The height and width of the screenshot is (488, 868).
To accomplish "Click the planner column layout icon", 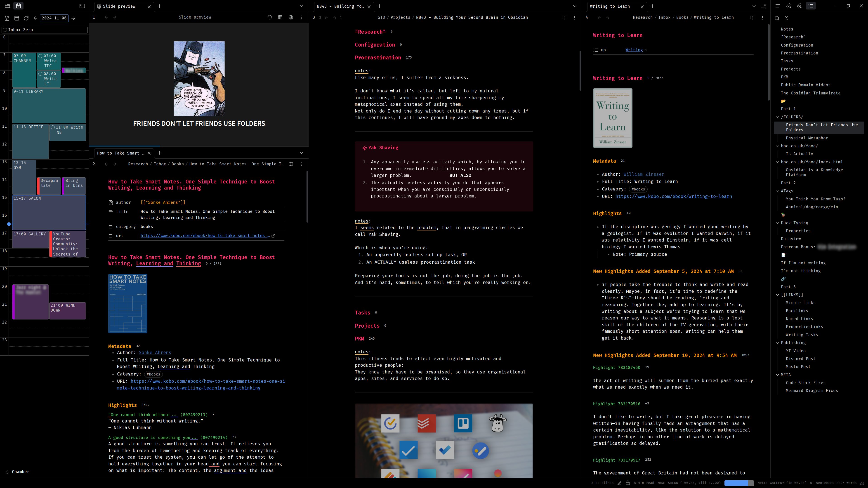I will (x=17, y=18).
